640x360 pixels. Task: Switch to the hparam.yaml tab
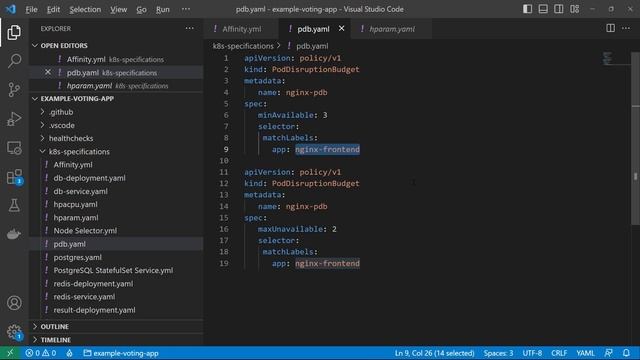coord(392,29)
